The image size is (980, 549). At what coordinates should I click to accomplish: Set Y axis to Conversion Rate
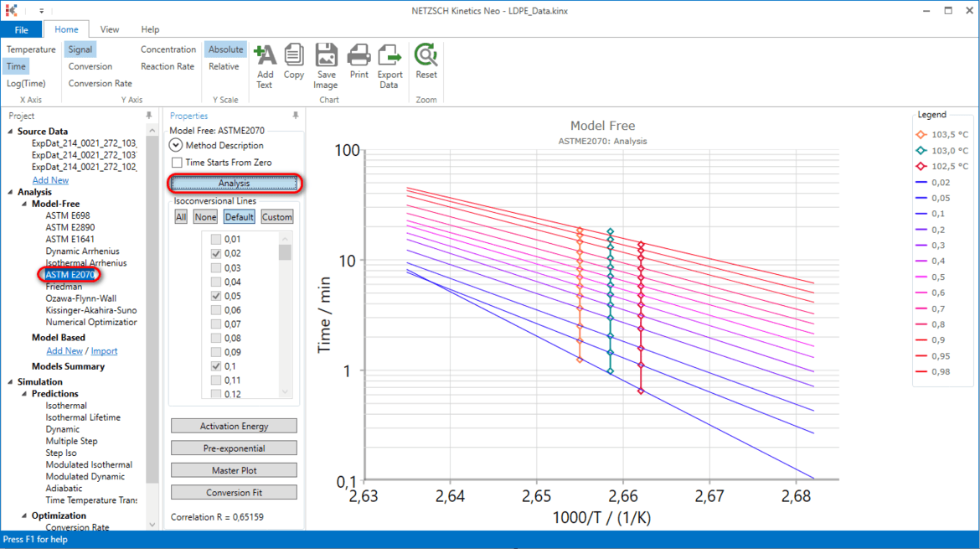100,83
